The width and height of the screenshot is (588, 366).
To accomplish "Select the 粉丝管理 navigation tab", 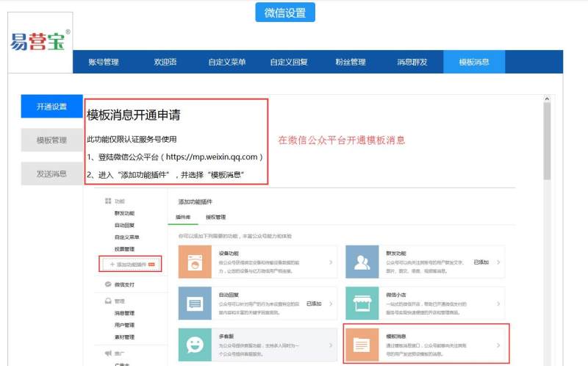I will point(350,62).
